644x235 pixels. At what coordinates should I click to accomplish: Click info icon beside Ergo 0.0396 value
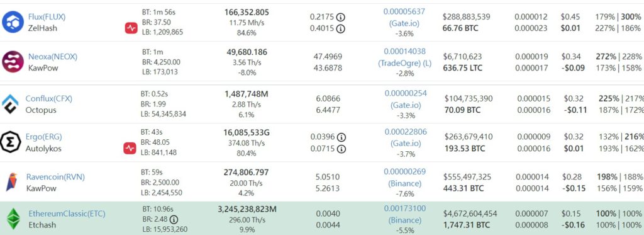[x=341, y=137]
